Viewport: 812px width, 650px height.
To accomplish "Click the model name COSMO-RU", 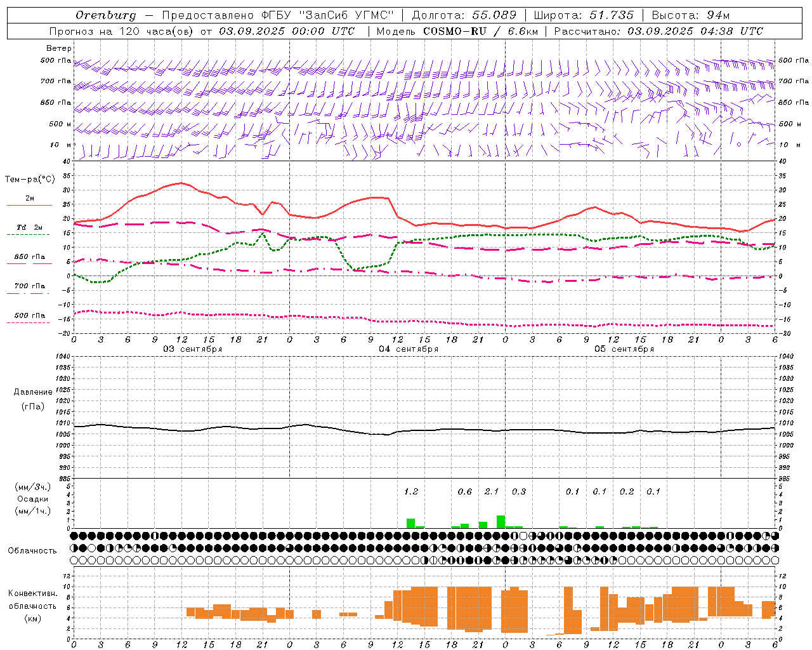I will (x=454, y=30).
